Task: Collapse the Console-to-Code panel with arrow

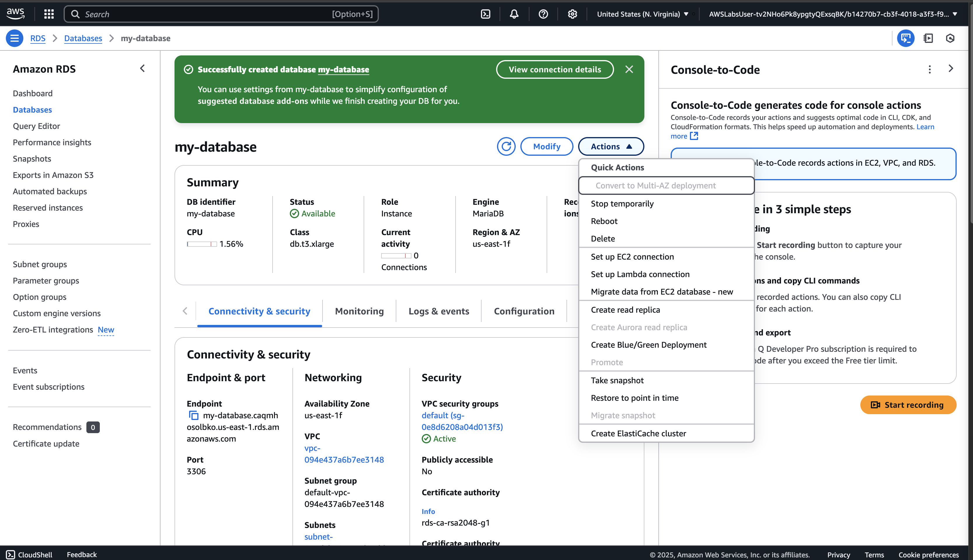Action: click(x=951, y=69)
